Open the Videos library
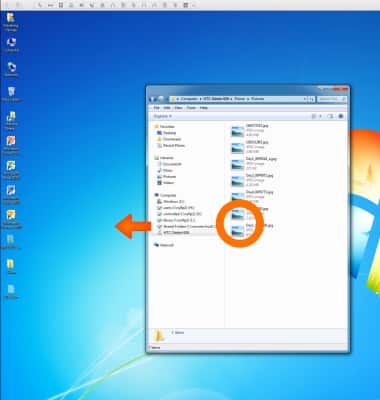 (x=166, y=183)
